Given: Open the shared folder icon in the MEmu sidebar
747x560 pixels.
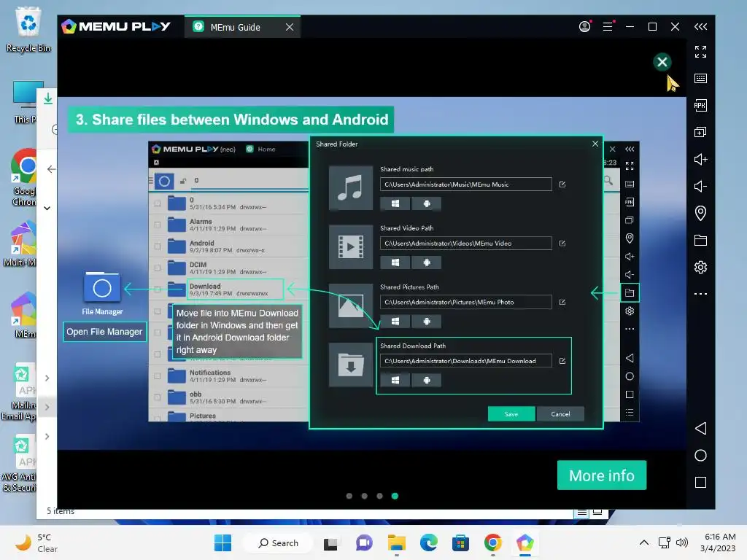Looking at the screenshot, I should point(700,240).
